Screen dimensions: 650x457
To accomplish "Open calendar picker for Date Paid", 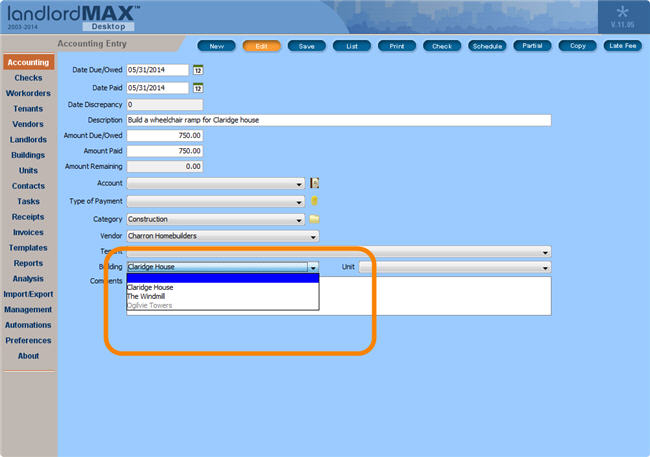I will [198, 88].
